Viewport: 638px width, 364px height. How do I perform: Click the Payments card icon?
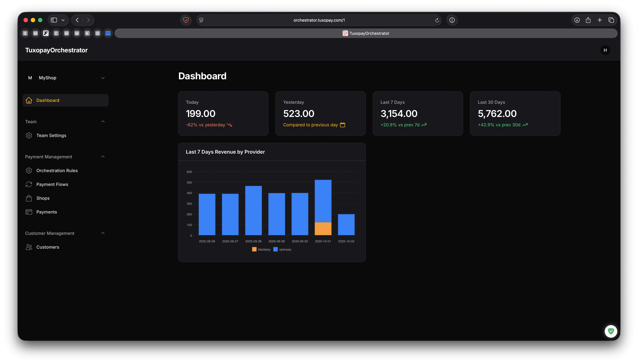29,212
